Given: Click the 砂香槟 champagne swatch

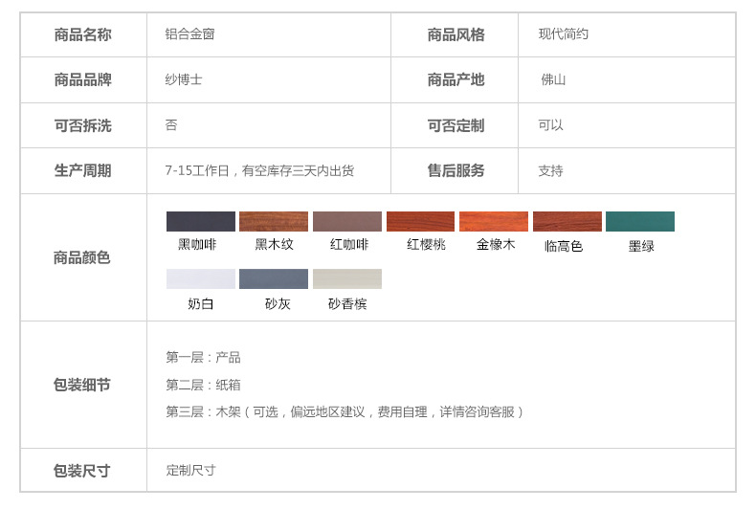Looking at the screenshot, I should click(x=347, y=278).
